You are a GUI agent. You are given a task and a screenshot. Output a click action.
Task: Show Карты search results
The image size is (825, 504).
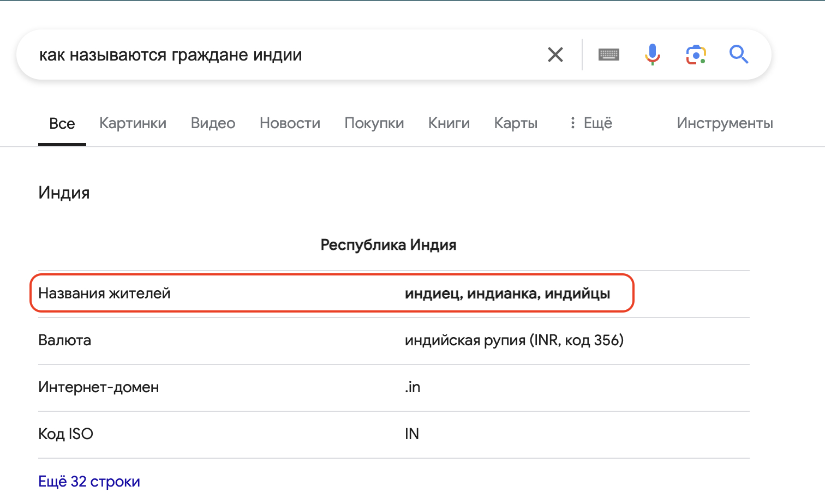pyautogui.click(x=516, y=123)
